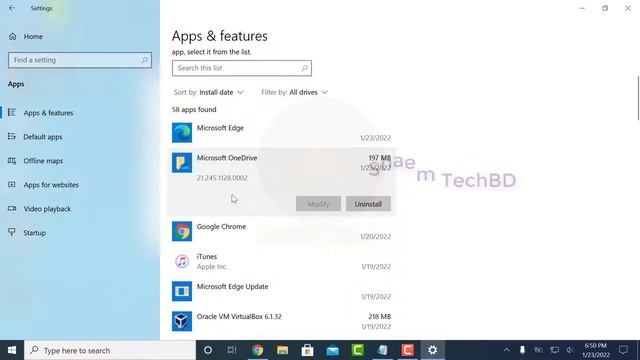Click the Apps & features sidebar icon

tap(12, 112)
